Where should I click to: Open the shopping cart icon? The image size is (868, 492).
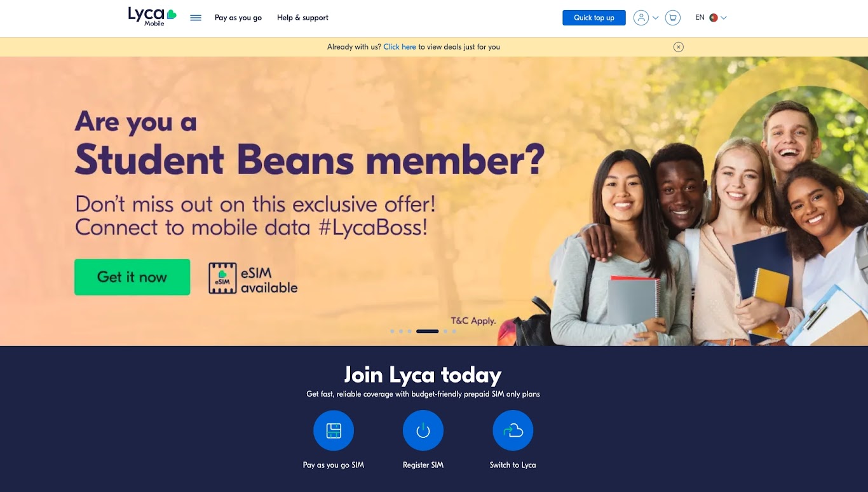click(x=672, y=18)
